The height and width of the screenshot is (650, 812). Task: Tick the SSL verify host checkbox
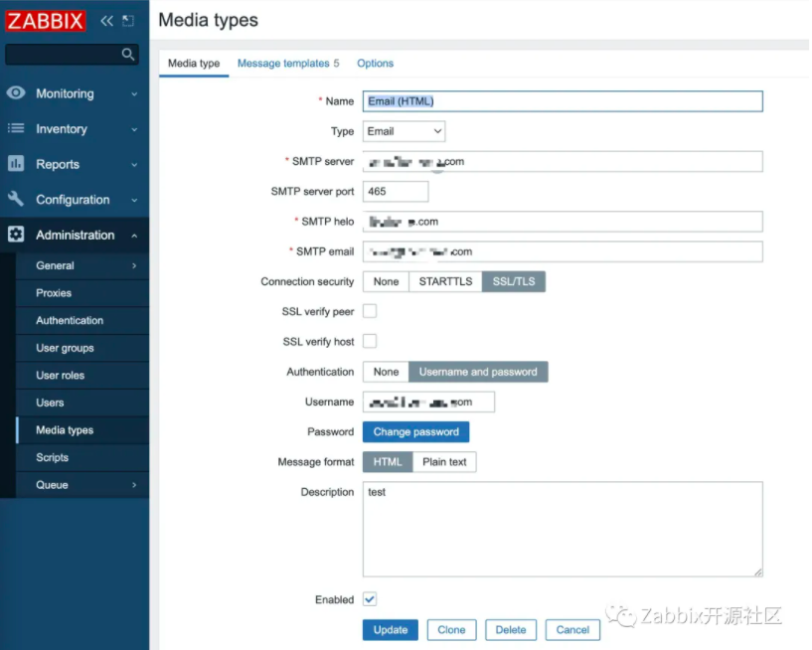click(x=370, y=341)
